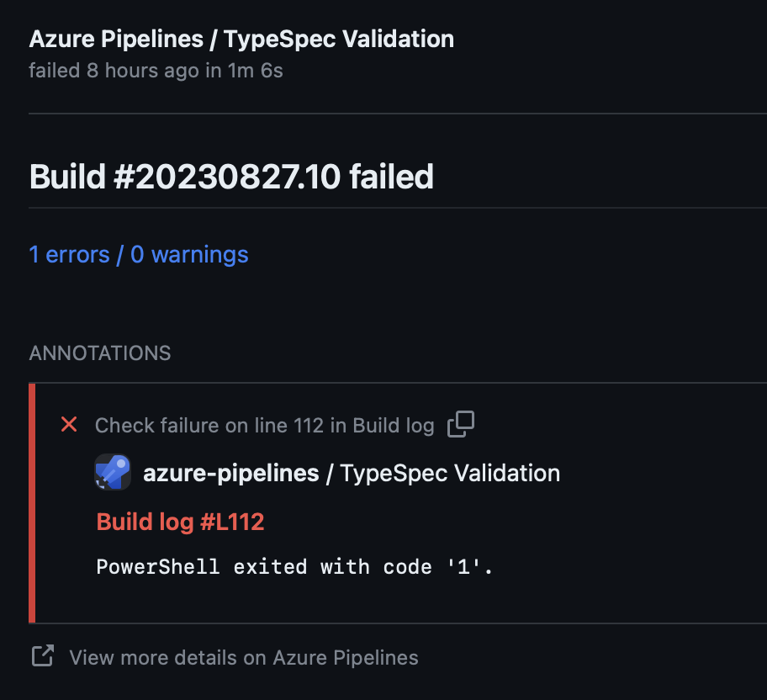Click the TypeSpec Validation label beside azure-pipelines
Viewport: 767px width, 700px height.
pyautogui.click(x=449, y=472)
